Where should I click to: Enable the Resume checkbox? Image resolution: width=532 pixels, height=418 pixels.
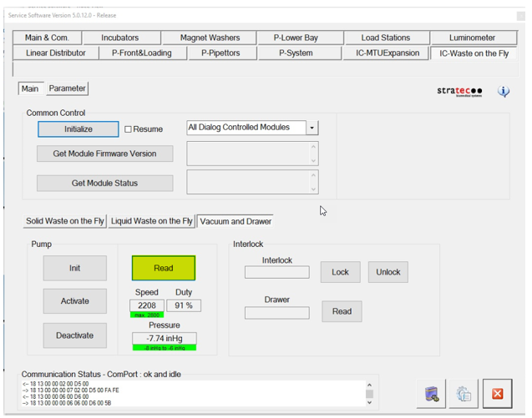[x=129, y=129]
